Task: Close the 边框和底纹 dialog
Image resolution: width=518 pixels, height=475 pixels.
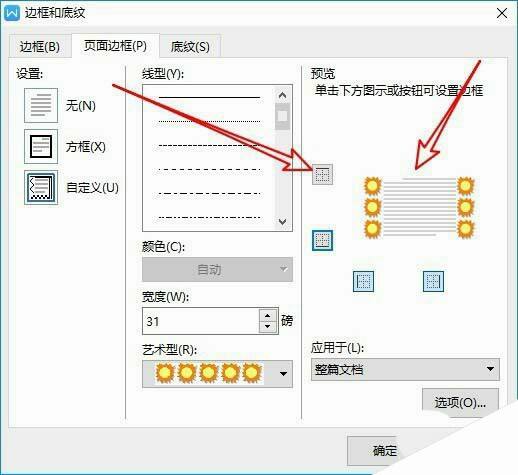Action: [x=502, y=13]
